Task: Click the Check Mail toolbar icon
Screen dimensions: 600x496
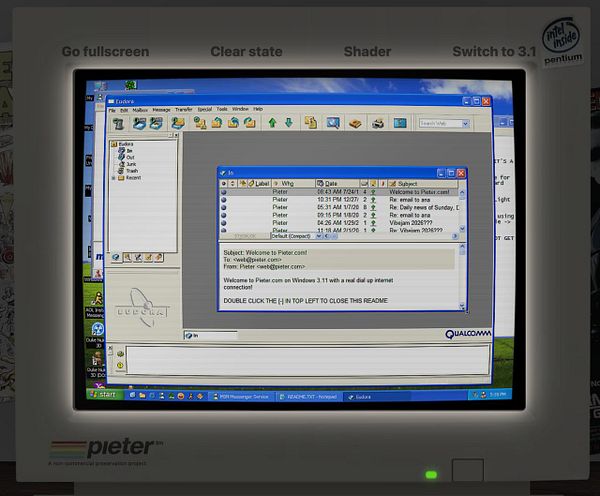Action: (178, 123)
